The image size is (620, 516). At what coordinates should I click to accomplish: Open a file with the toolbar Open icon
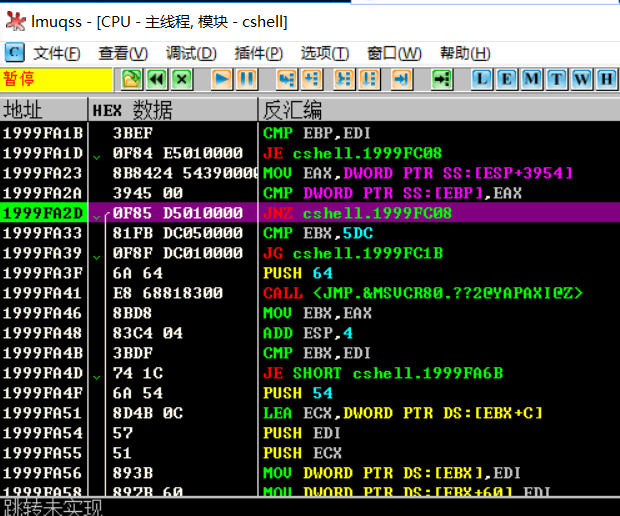click(x=132, y=79)
